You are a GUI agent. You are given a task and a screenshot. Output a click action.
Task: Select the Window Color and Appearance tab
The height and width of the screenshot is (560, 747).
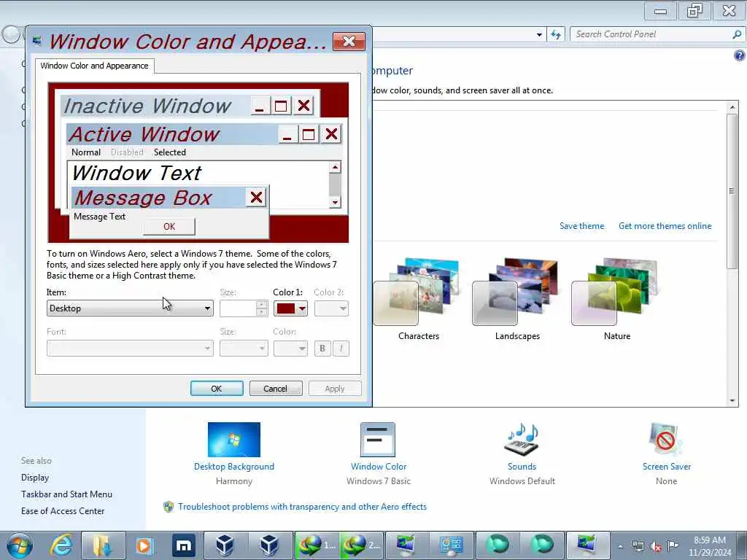pos(94,66)
